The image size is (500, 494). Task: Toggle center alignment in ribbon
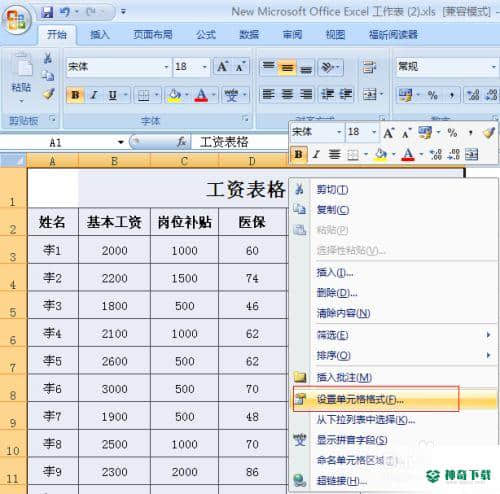(287, 95)
